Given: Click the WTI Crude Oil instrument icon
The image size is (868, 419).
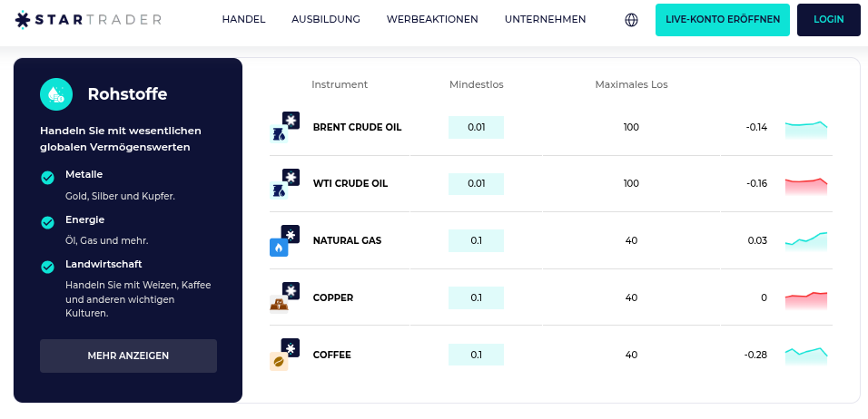Looking at the screenshot, I should 284,183.
